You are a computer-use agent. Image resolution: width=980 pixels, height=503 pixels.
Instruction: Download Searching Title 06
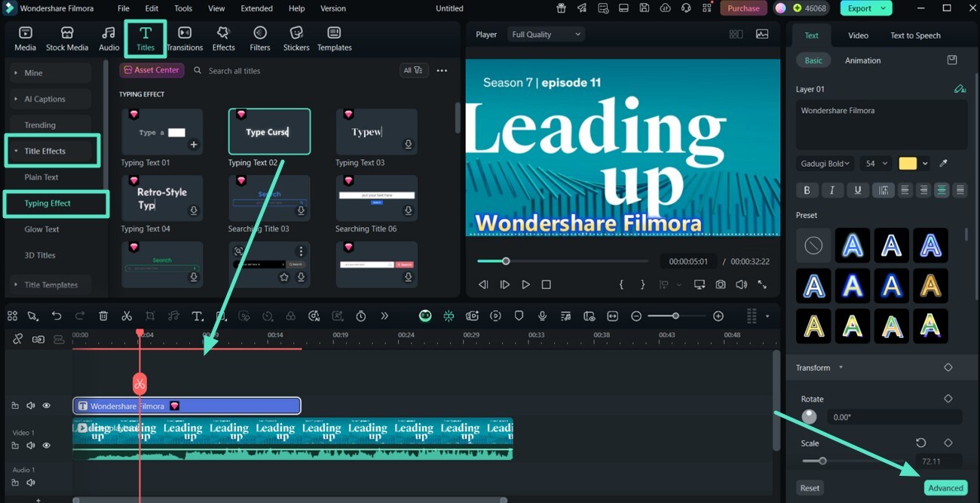point(408,211)
